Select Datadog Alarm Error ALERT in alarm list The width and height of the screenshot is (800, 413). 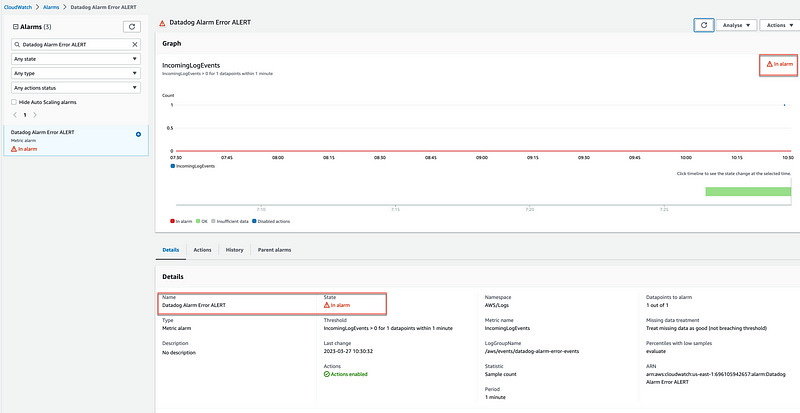76,140
